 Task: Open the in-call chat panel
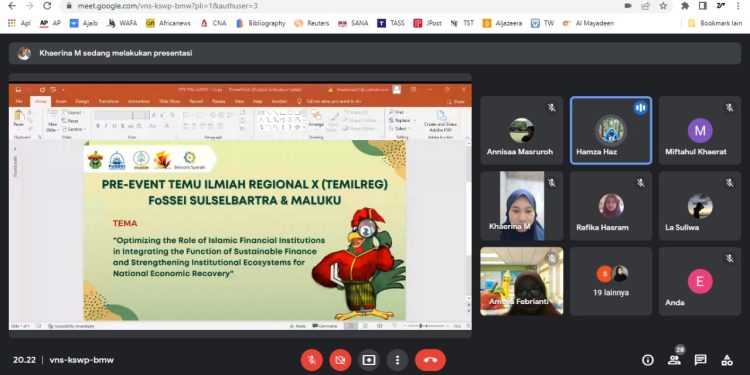click(x=700, y=360)
